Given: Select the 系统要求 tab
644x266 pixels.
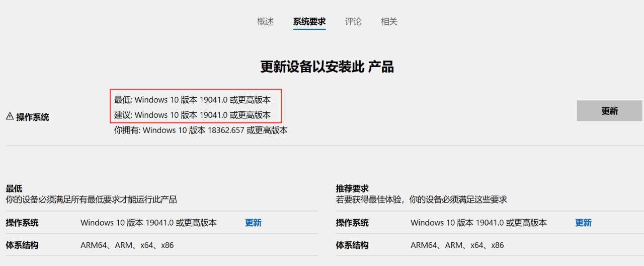Looking at the screenshot, I should tap(309, 22).
